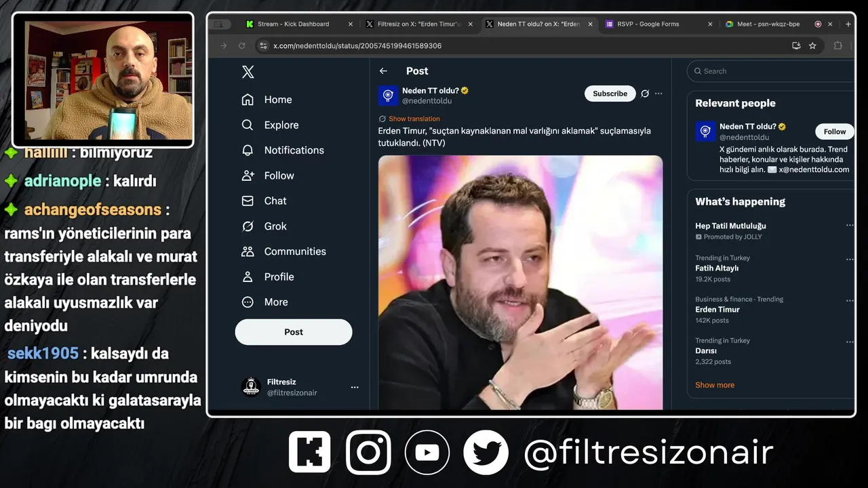
Task: Click Neden TT oldu avatar in Relevant people
Action: point(705,131)
